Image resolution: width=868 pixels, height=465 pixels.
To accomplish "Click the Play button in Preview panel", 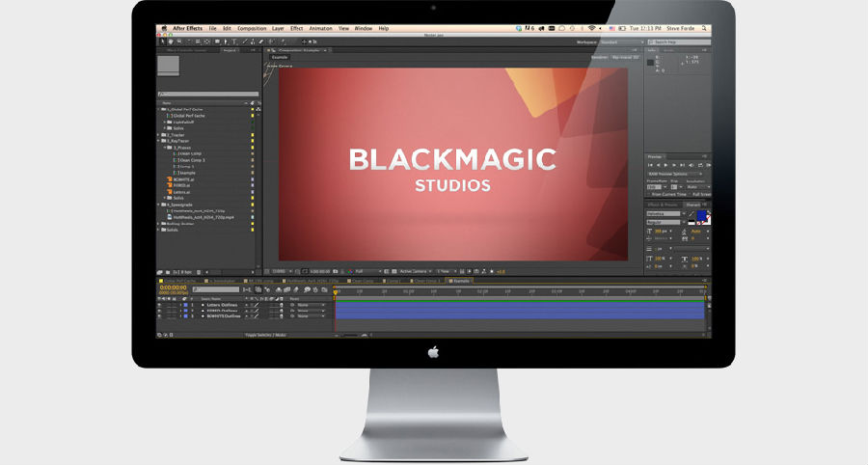I will (665, 166).
